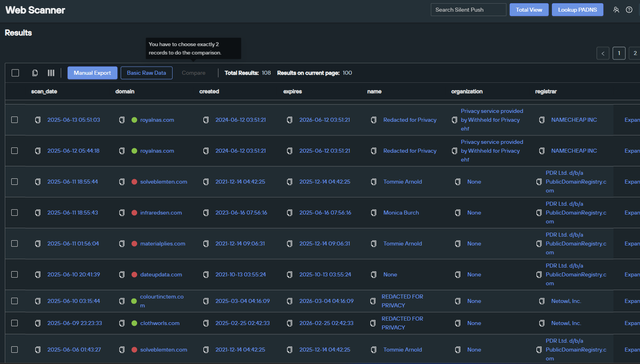Viewport: 640px width, 364px height.
Task: Check the materialplies.com row checkbox
Action: (x=14, y=243)
